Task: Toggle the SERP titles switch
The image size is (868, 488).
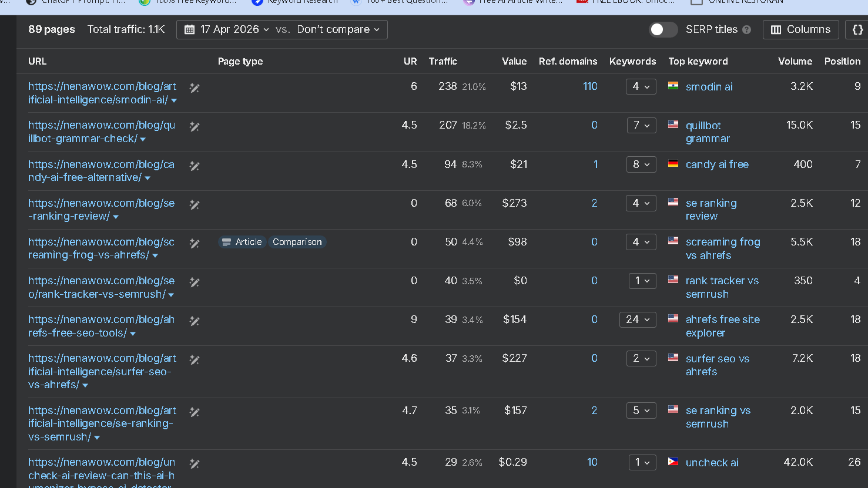Action: (x=663, y=29)
